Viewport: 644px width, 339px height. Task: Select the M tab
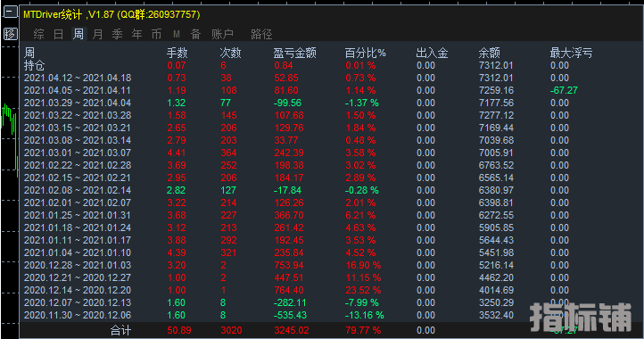(x=177, y=34)
